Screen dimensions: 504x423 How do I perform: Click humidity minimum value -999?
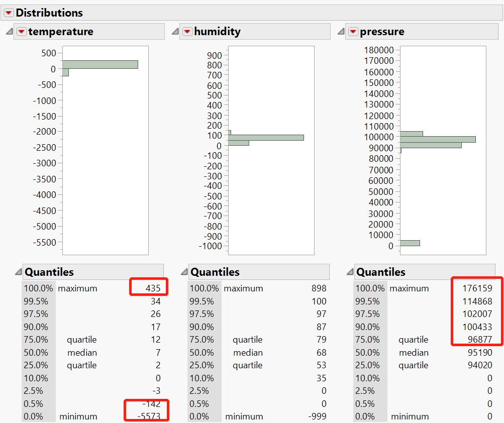[317, 416]
